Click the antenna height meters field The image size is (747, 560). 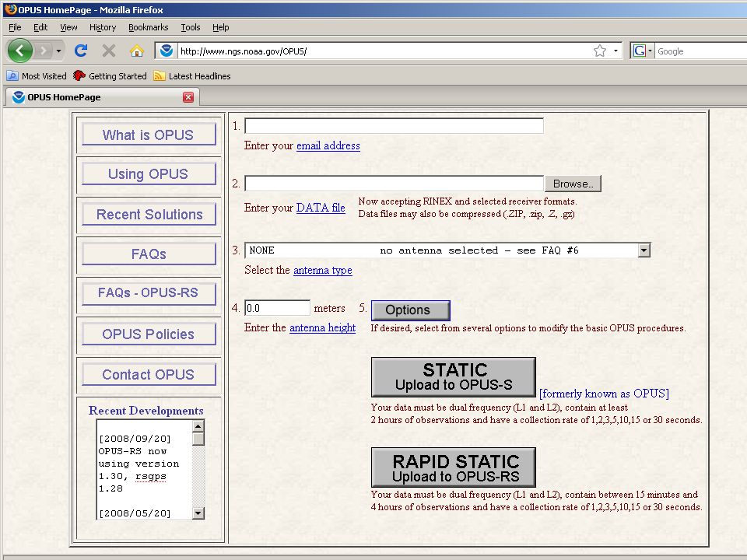coord(277,308)
